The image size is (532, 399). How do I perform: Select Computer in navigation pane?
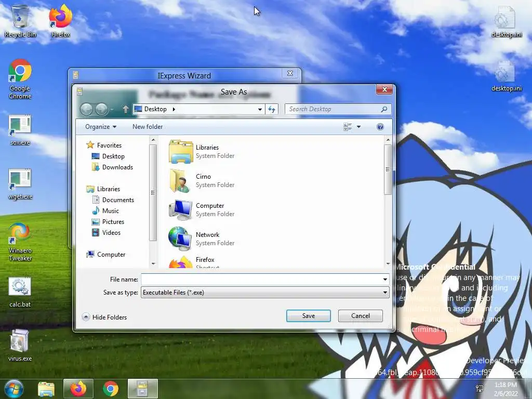coord(106,255)
